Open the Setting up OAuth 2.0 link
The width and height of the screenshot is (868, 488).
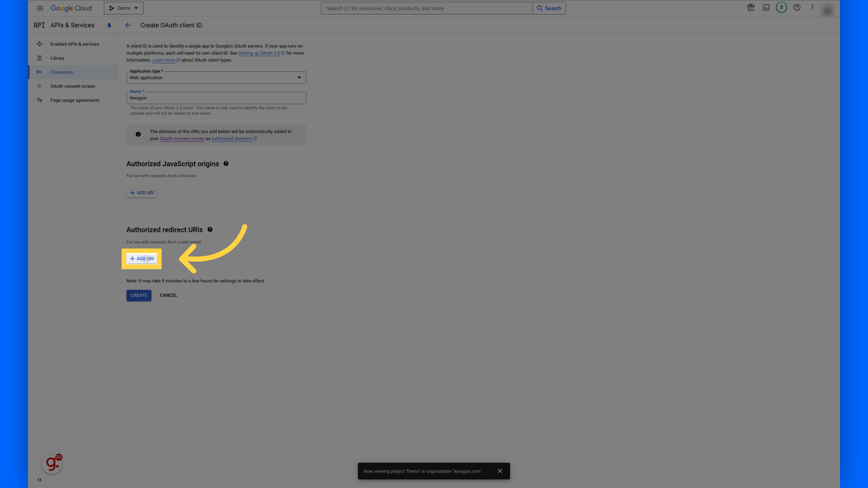(x=259, y=53)
